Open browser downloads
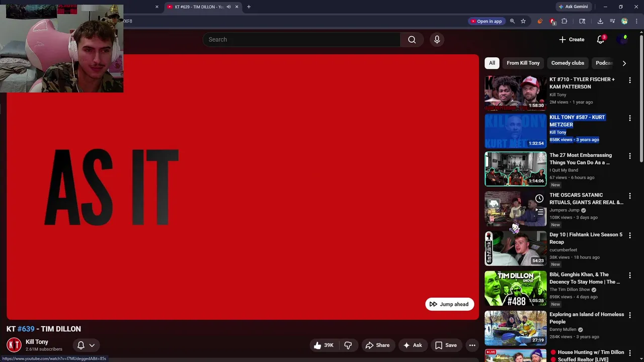The width and height of the screenshot is (644, 362). point(600,21)
